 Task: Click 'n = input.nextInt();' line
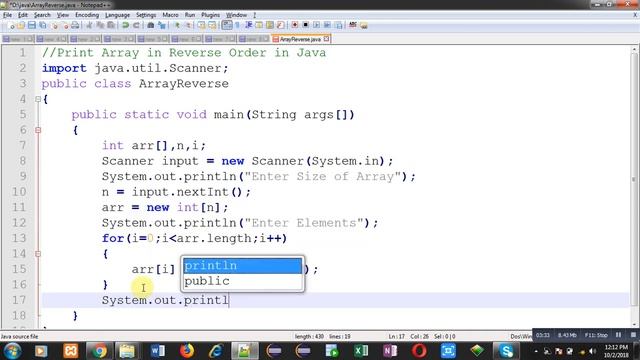coord(176,192)
